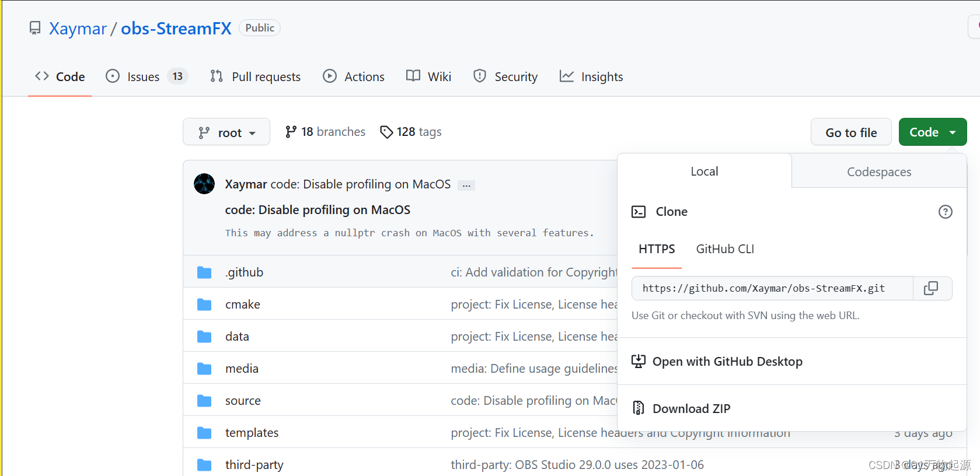This screenshot has width=980, height=476.
Task: Open the templates folder
Action: point(252,433)
